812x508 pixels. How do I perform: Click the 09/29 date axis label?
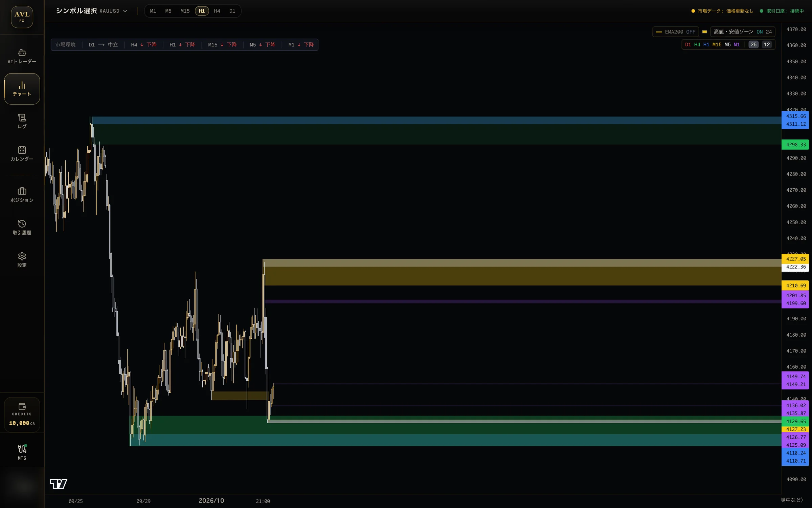point(143,501)
